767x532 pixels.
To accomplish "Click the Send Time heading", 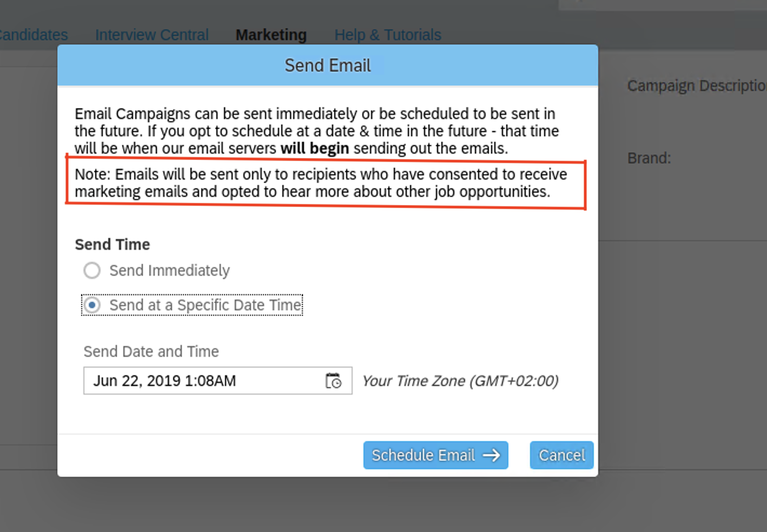I will (113, 244).
